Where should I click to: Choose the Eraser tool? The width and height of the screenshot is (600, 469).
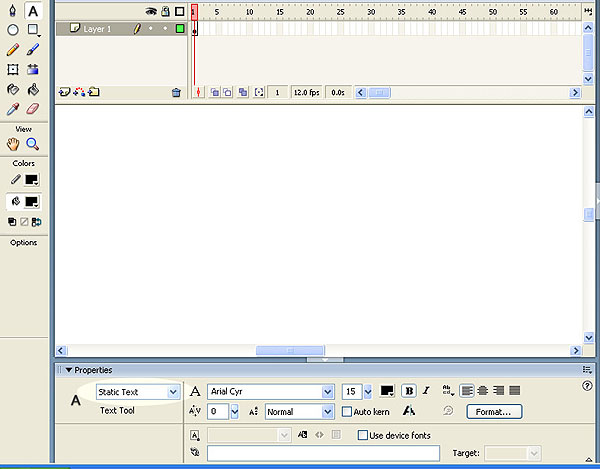pos(33,109)
